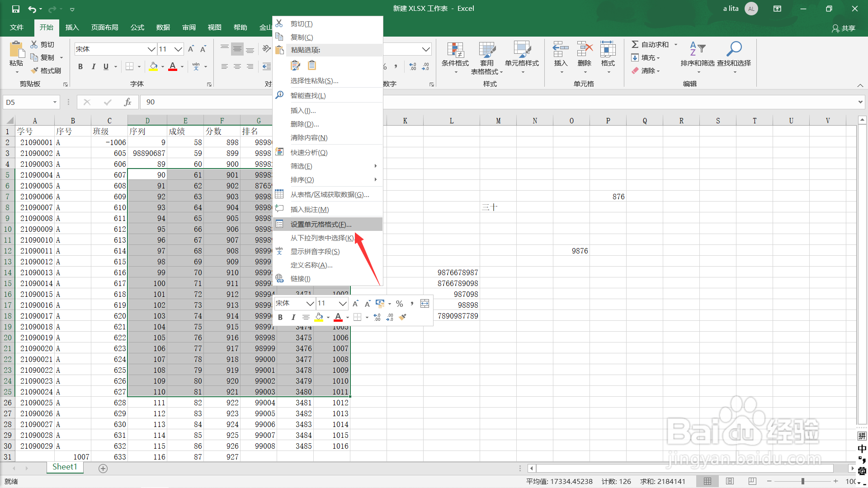
Task: Toggle italic in the ribbon font group
Action: (93, 67)
